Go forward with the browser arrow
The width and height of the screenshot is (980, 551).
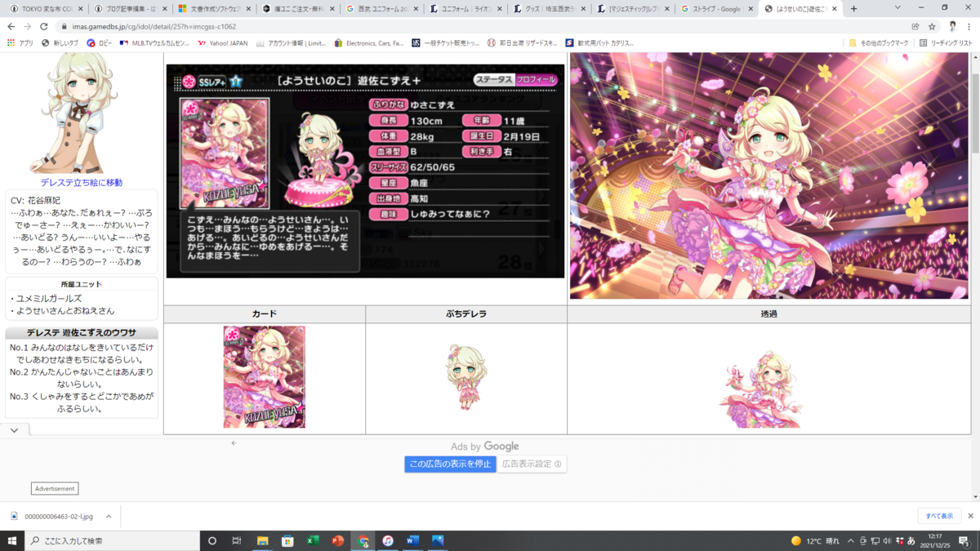tap(28, 26)
